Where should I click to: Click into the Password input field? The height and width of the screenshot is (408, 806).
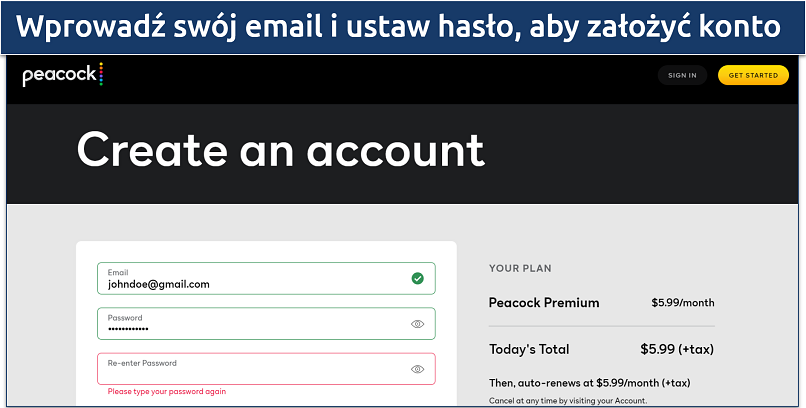[x=266, y=324]
